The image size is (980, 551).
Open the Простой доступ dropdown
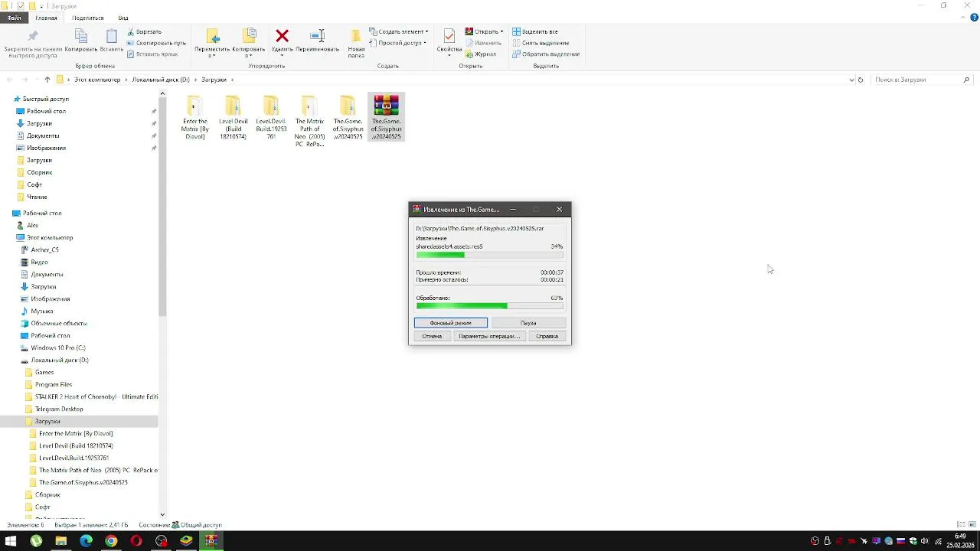397,43
